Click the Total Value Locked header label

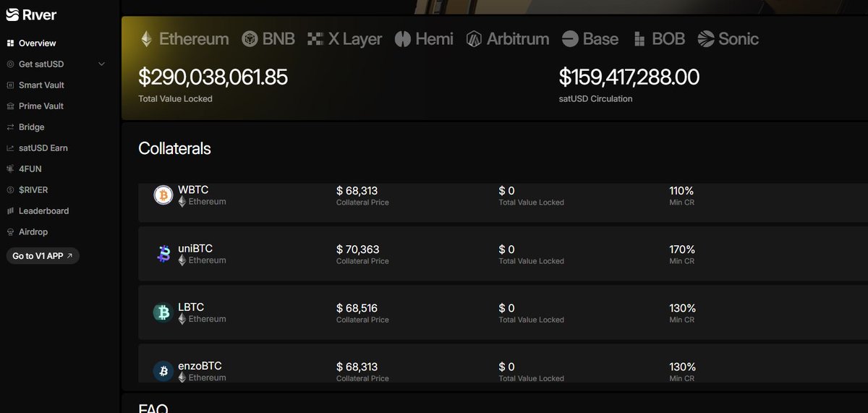pos(176,98)
